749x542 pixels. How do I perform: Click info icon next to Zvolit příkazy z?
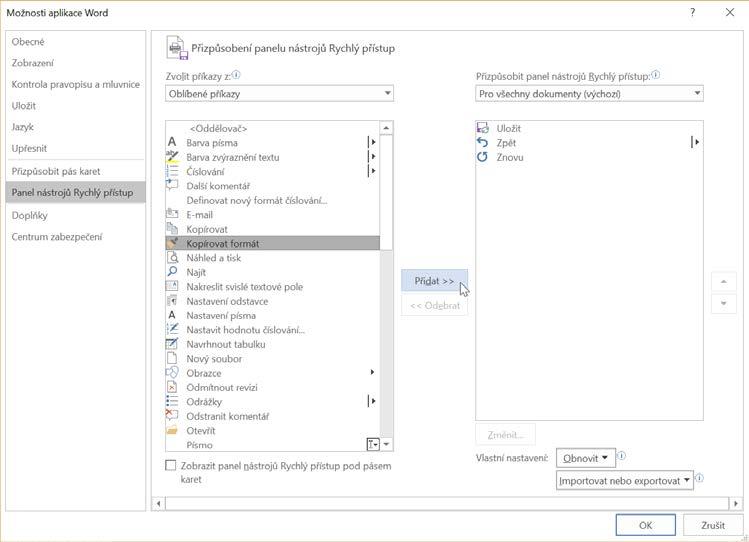236,75
